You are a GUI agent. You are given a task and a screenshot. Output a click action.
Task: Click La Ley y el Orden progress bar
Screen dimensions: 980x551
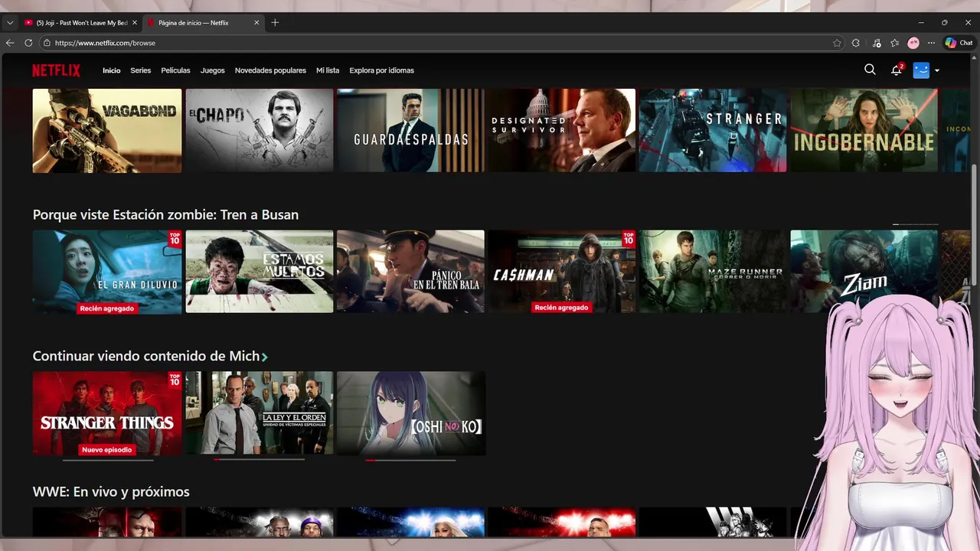(x=260, y=460)
